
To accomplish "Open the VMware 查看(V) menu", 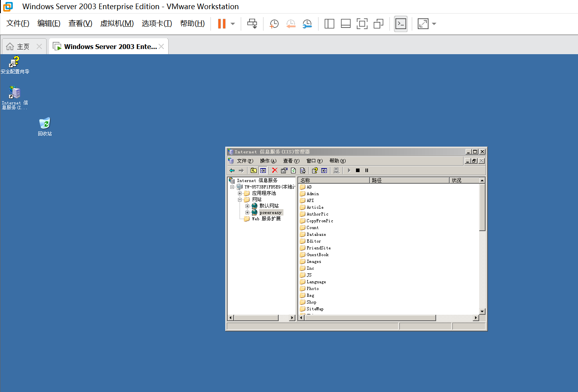I will click(81, 24).
